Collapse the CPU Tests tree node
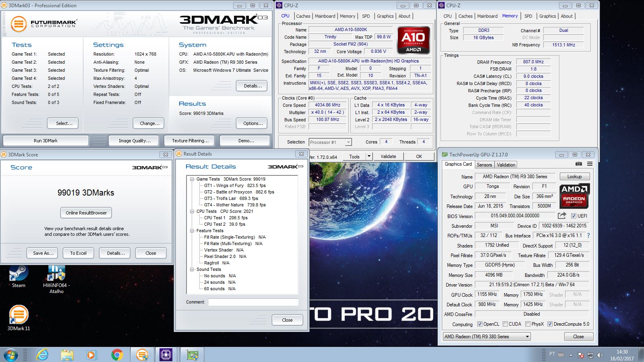Screen dimensions: 644x362 192,211
